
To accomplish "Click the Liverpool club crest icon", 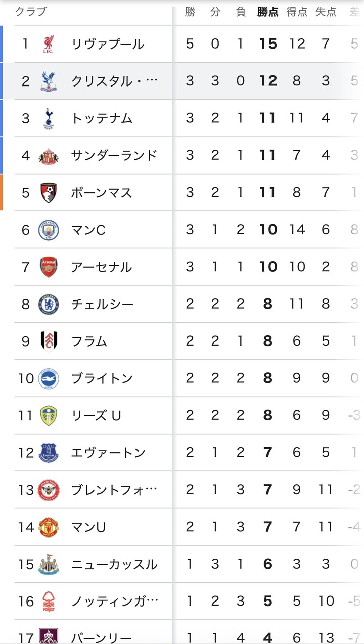I will [x=49, y=44].
